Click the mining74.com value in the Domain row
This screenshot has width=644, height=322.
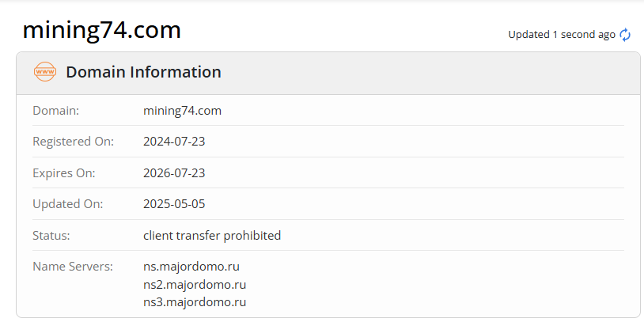tap(182, 111)
